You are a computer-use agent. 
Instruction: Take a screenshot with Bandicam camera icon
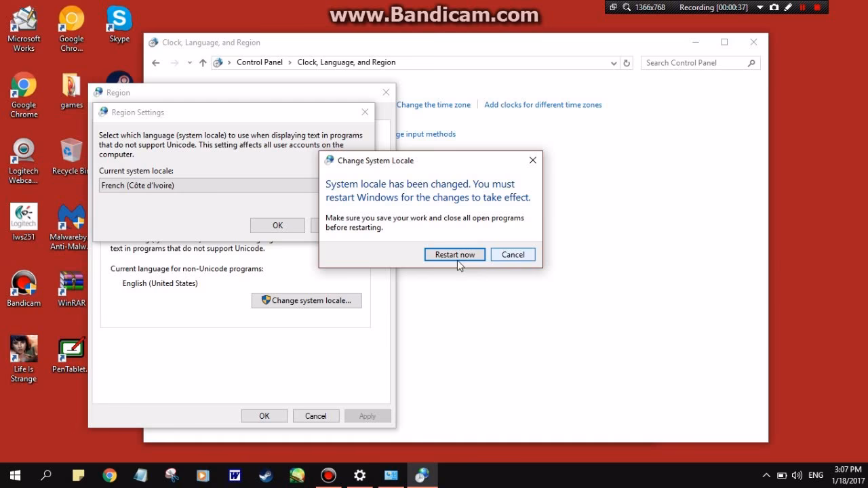coord(774,7)
